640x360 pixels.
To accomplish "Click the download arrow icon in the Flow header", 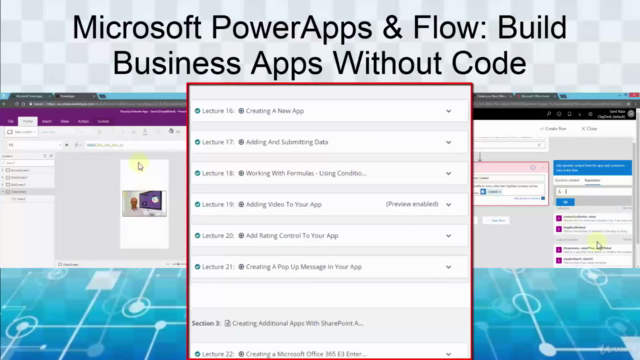I will click(580, 114).
